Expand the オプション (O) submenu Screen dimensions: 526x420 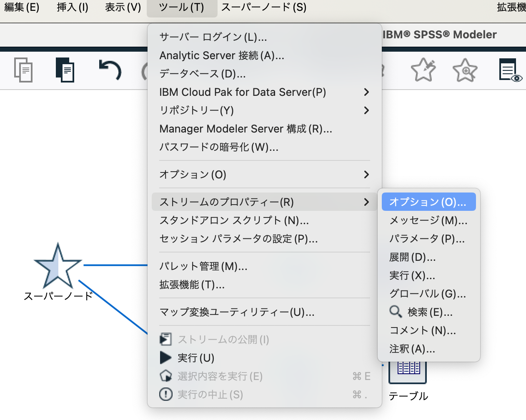pyautogui.click(x=193, y=175)
